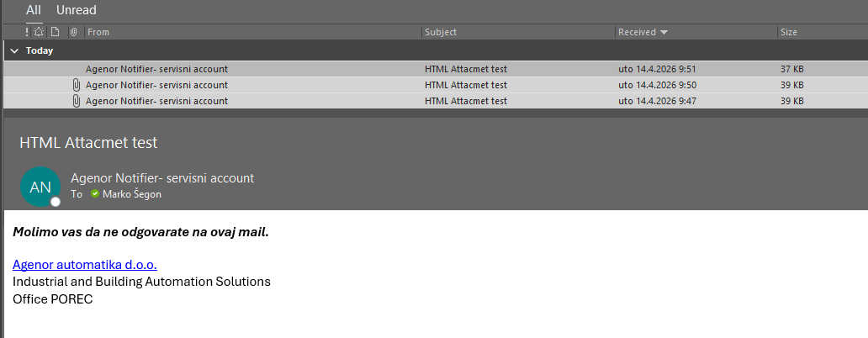Switch to the All messages tab

(x=34, y=10)
